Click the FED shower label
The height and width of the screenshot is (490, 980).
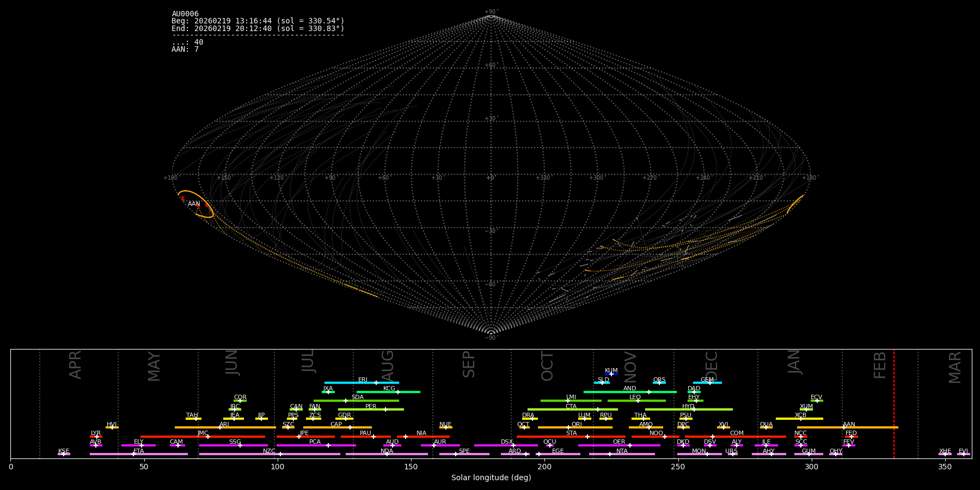tap(851, 433)
